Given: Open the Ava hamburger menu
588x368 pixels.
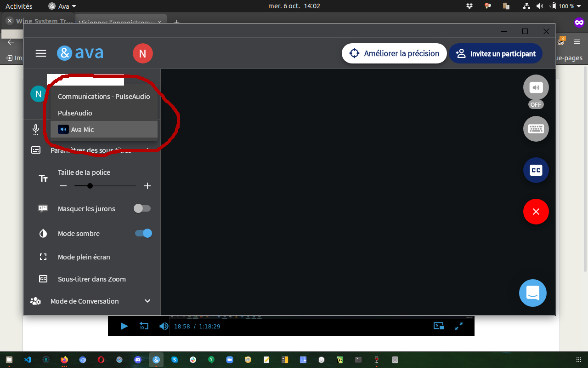Looking at the screenshot, I should point(41,53).
